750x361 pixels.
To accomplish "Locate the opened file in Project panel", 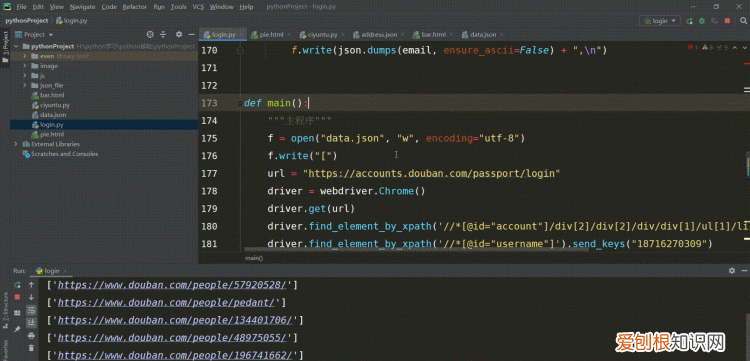I will pos(150,34).
